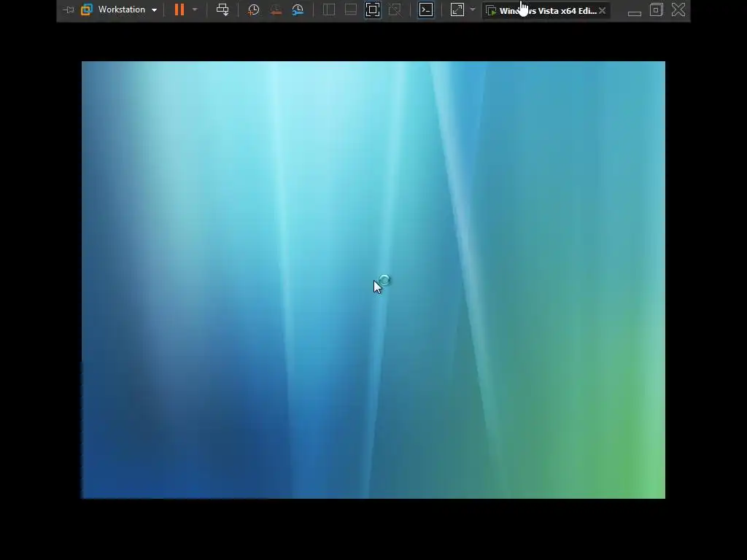The image size is (747, 560).
Task: Expand the power options dropdown arrow
Action: [x=194, y=9]
